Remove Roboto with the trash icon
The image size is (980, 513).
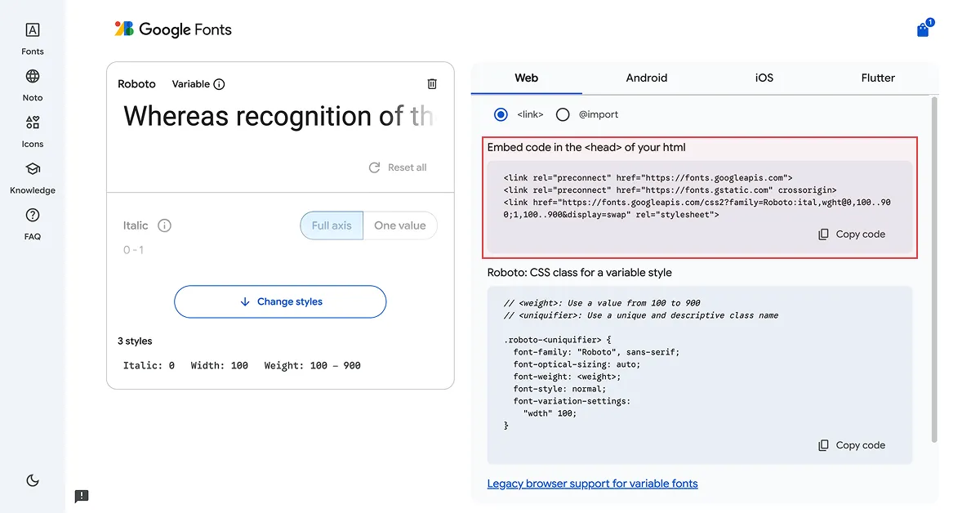pos(432,84)
